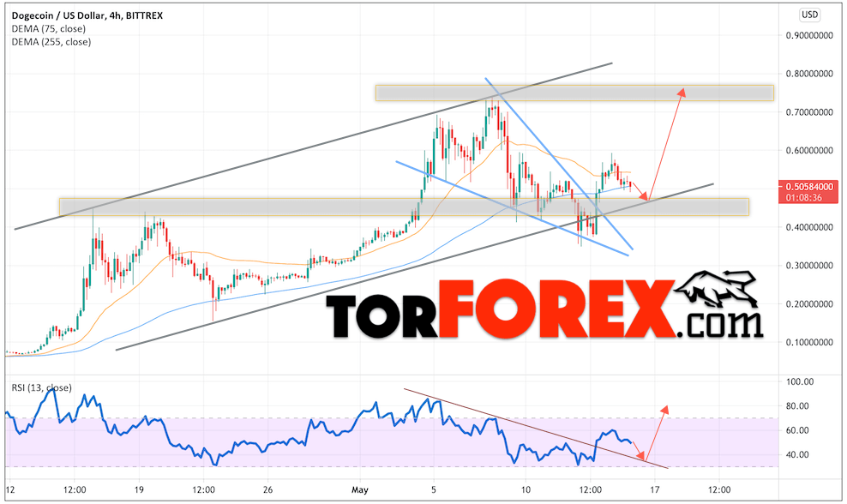Screen dimensions: 847x504
Task: Click the RSI 100.00 scale label
Action: pos(800,381)
